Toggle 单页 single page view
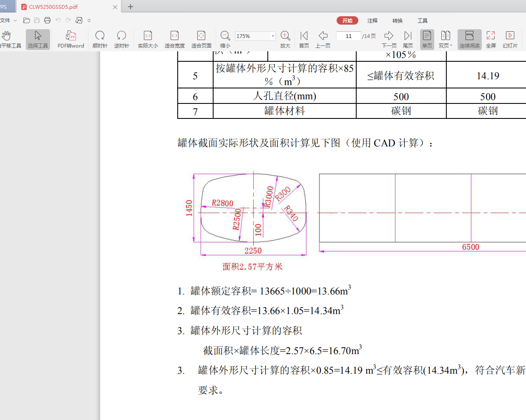The height and width of the screenshot is (420, 526). pos(426,39)
